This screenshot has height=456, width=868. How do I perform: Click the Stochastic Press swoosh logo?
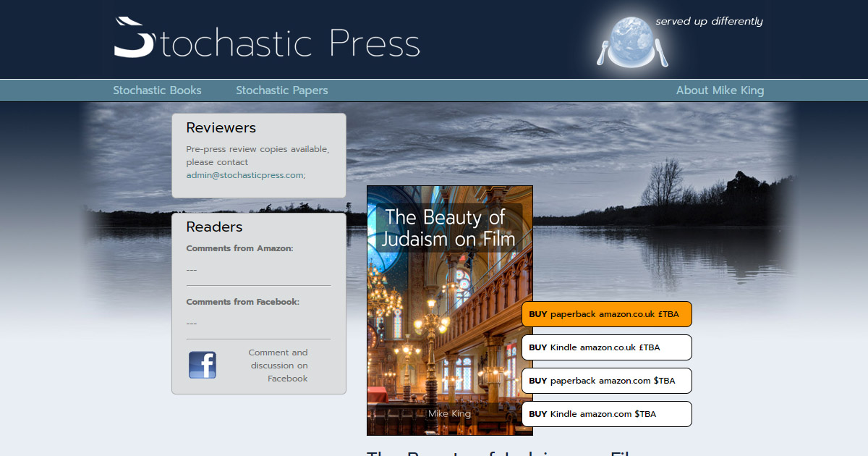(134, 38)
